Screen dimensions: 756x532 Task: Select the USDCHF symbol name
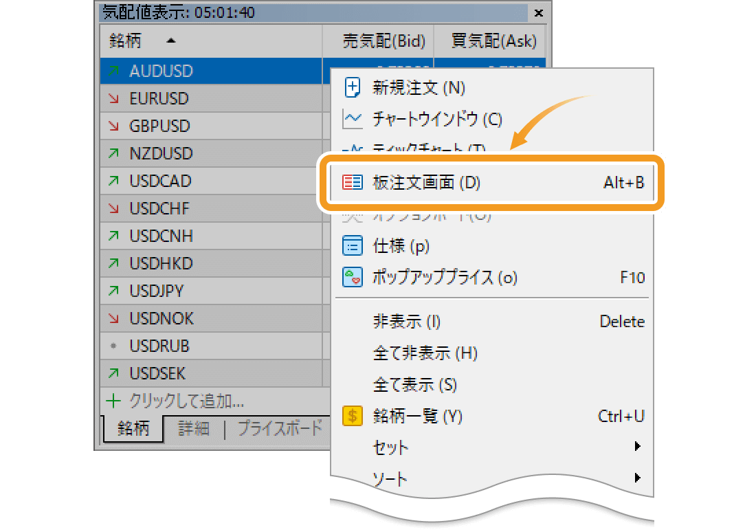(x=159, y=208)
